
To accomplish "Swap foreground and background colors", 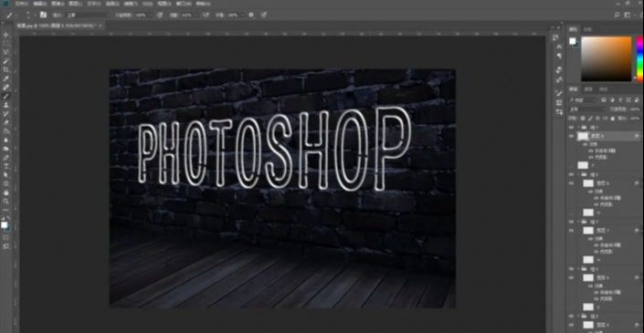I will tap(8, 219).
